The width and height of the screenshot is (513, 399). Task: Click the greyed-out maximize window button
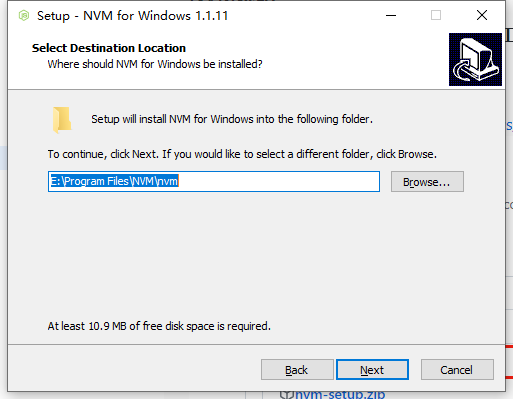click(x=436, y=15)
